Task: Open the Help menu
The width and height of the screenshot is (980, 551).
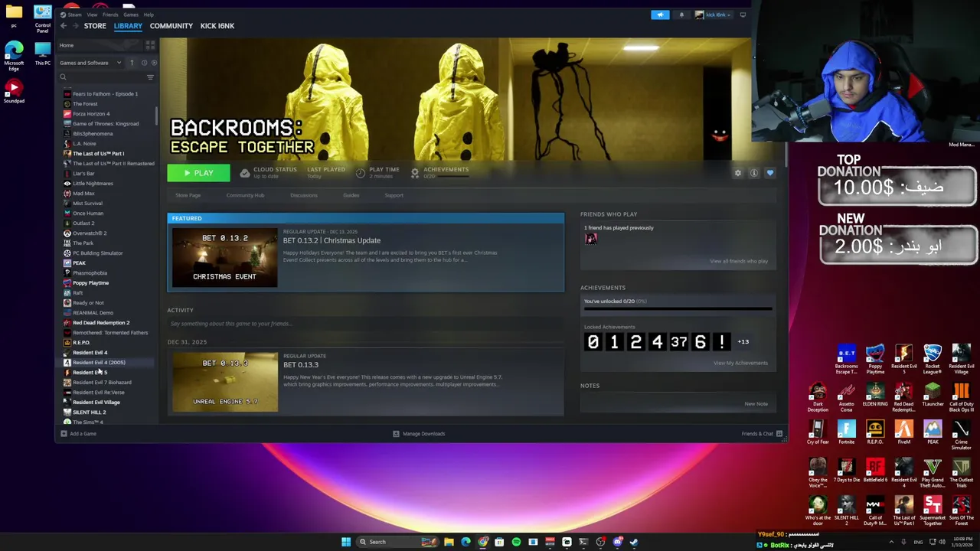Action: pyautogui.click(x=149, y=15)
